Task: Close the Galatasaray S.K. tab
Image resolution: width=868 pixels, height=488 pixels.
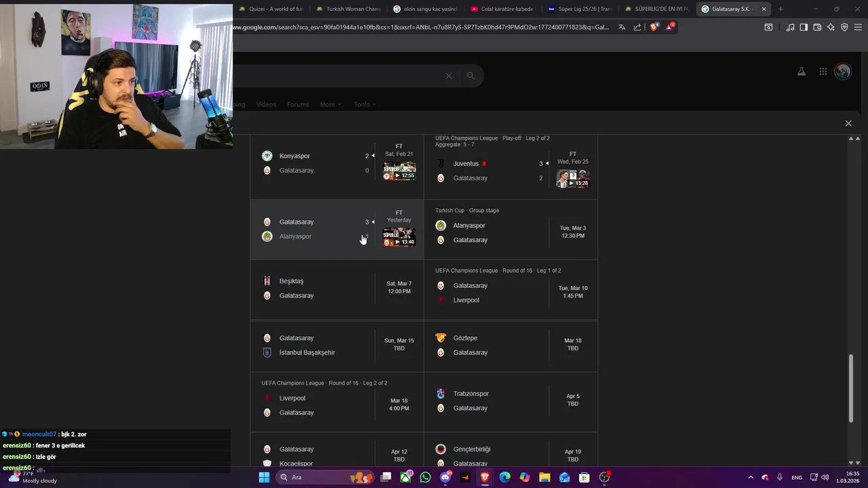Action: [x=764, y=9]
